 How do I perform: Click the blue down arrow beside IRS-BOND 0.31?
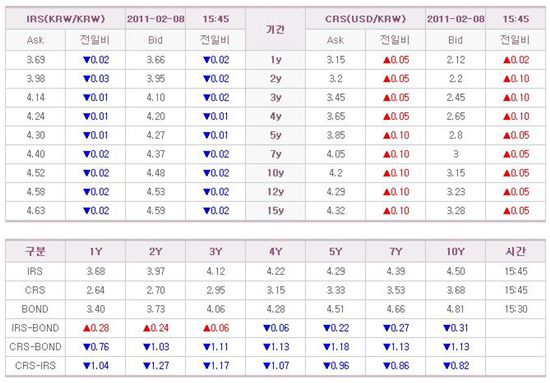point(447,328)
